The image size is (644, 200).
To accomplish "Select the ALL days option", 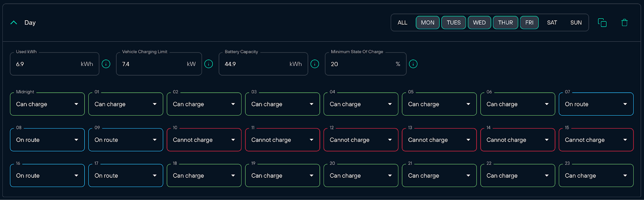I will (402, 23).
